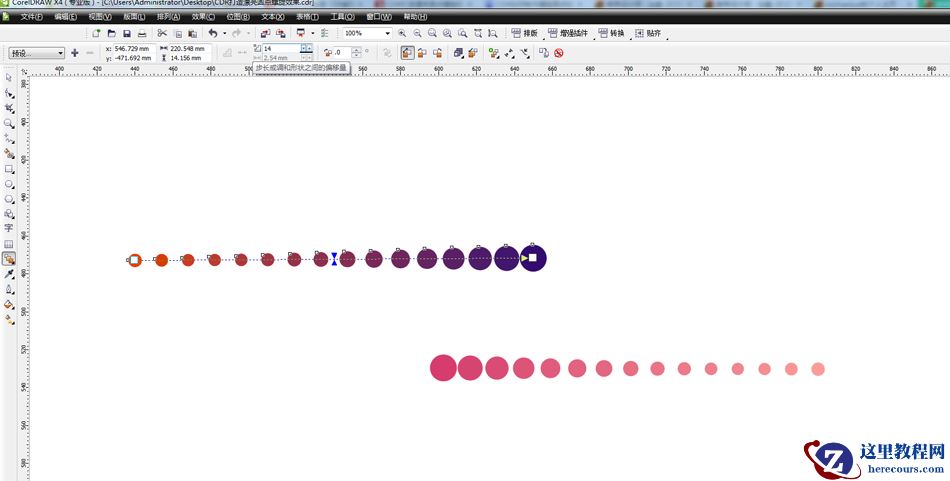Click the 增强插件 toolbar button
This screenshot has height=481, width=950.
pos(568,33)
